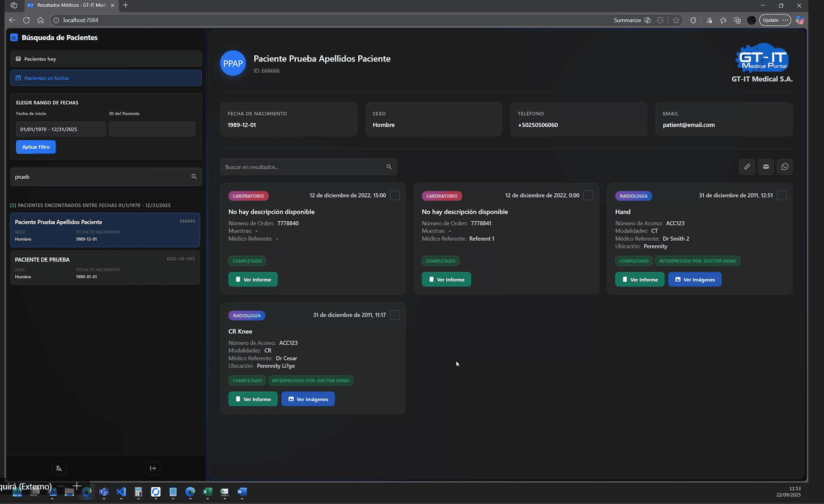
Task: Open Visual Studio Code from taskbar
Action: (121, 492)
